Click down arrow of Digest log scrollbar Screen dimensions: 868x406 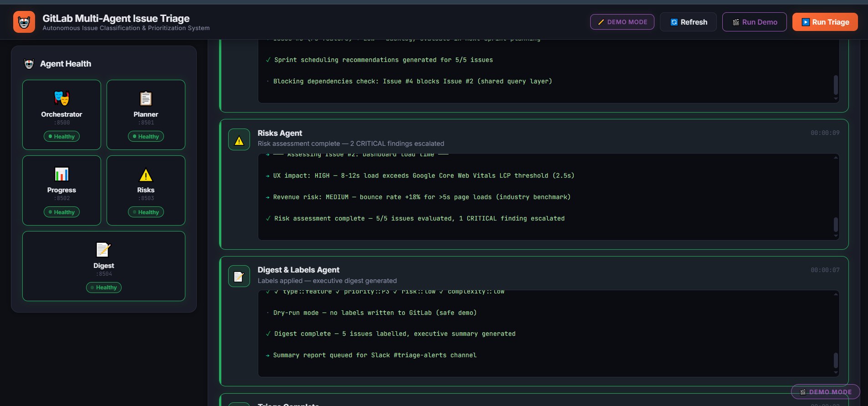(x=836, y=373)
